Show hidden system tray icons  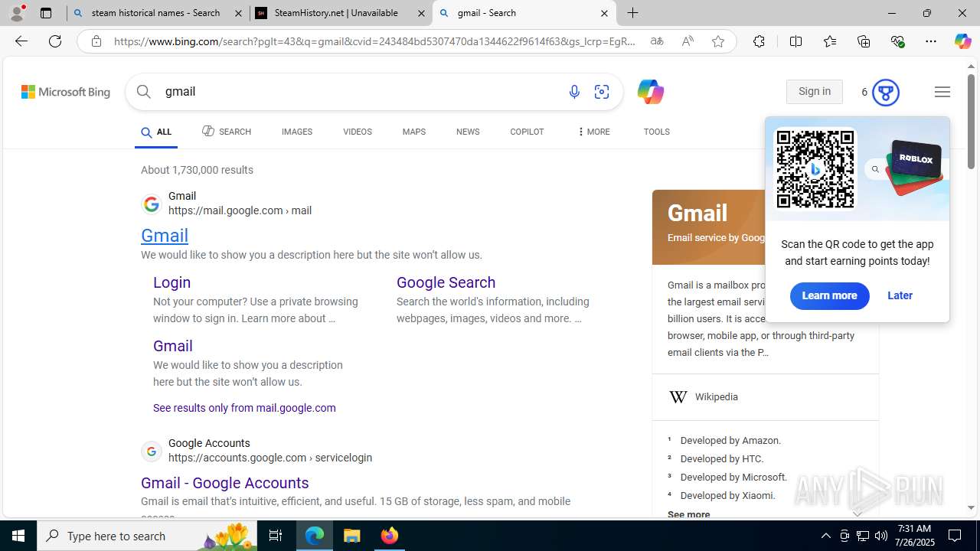[825, 536]
